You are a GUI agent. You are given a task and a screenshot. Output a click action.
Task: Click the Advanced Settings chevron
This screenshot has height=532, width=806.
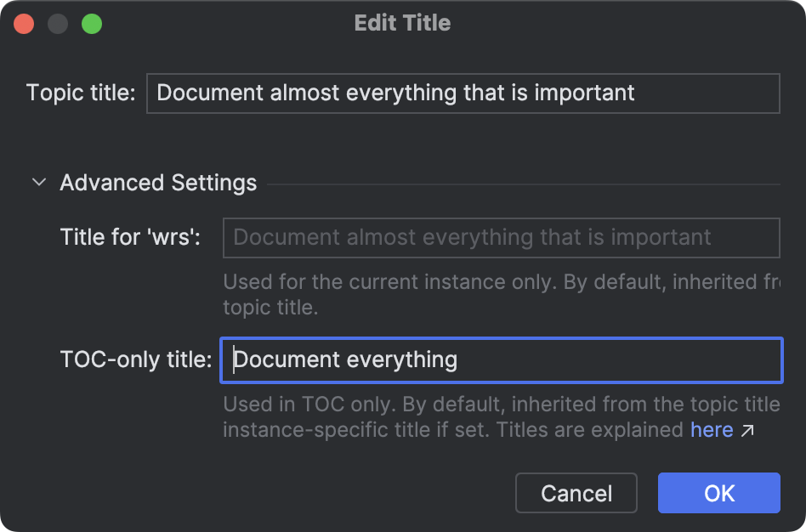(x=37, y=182)
